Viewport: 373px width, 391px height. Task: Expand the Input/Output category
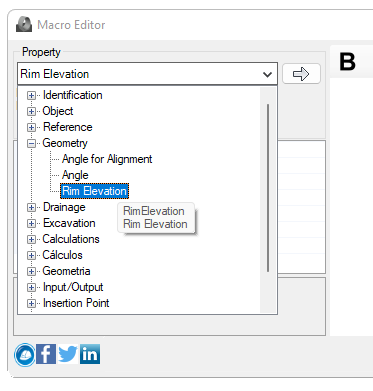coord(31,287)
